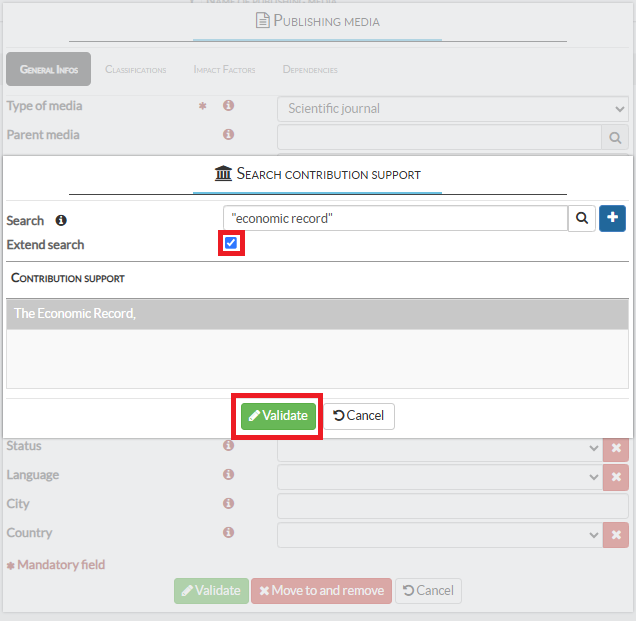Uncheck the Extend search checkbox
Image resolution: width=636 pixels, height=621 pixels.
232,243
